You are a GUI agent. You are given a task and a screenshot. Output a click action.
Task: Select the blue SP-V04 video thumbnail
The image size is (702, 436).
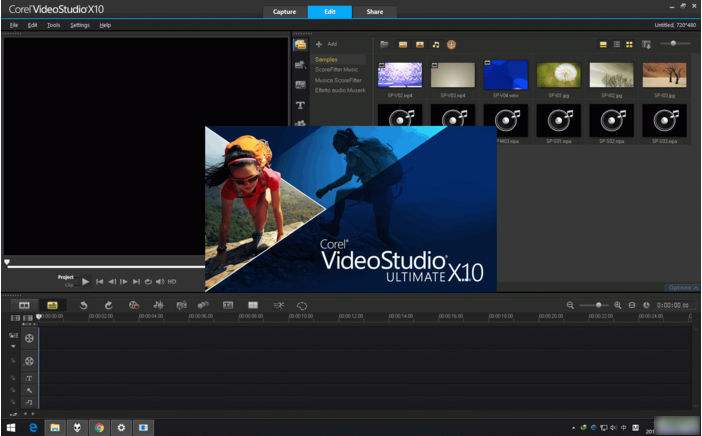(506, 75)
